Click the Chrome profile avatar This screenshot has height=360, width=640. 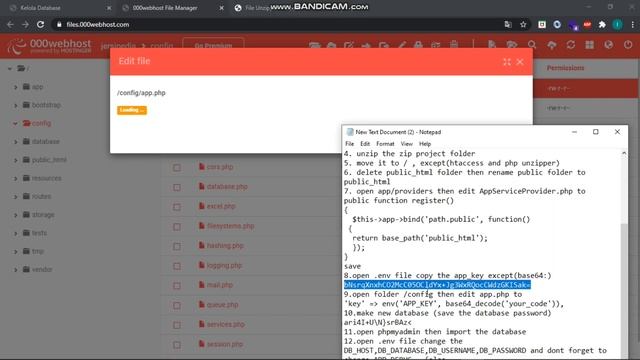[618, 24]
